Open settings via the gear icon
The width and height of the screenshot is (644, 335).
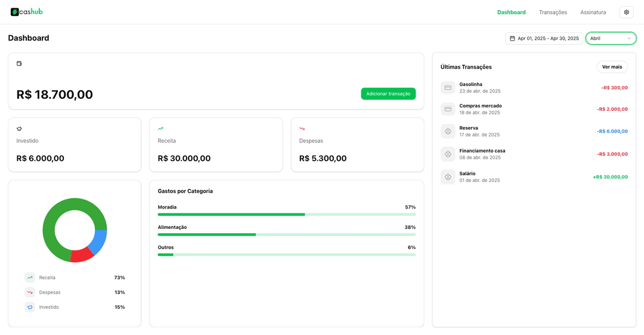pyautogui.click(x=626, y=12)
